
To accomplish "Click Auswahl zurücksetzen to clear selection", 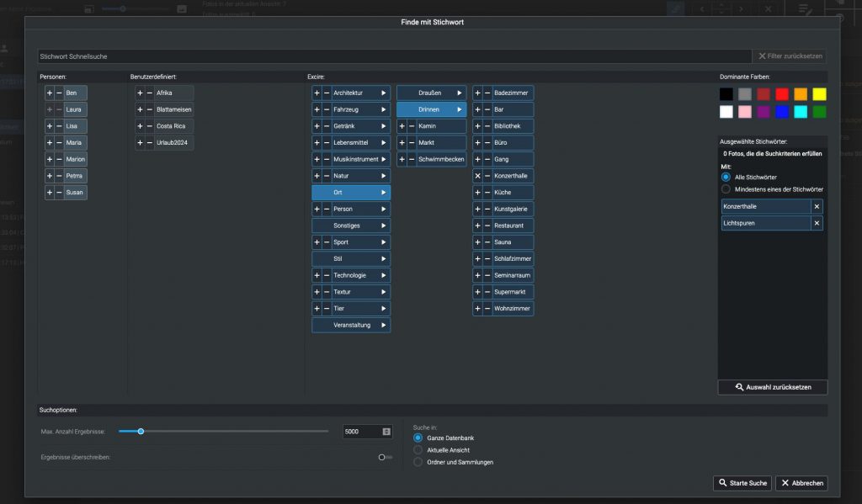I will pos(771,387).
